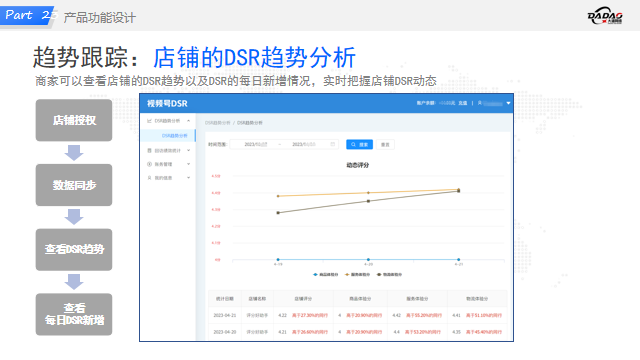Click the 统计日期 column header
640x360 pixels.
point(225,299)
